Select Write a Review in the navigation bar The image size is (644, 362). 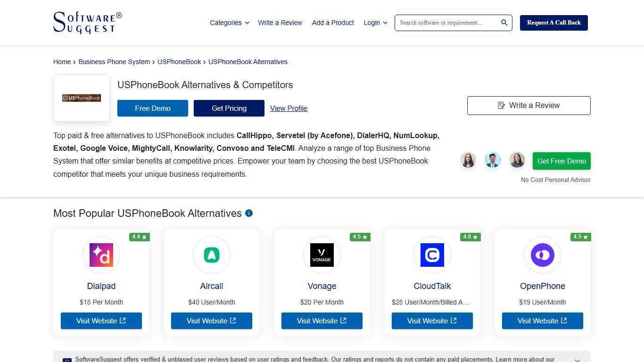click(x=280, y=23)
